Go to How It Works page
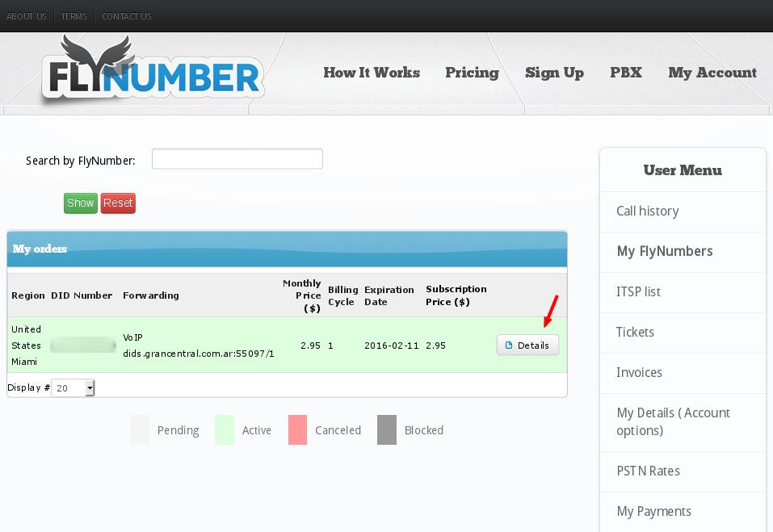This screenshot has width=773, height=532. tap(372, 73)
